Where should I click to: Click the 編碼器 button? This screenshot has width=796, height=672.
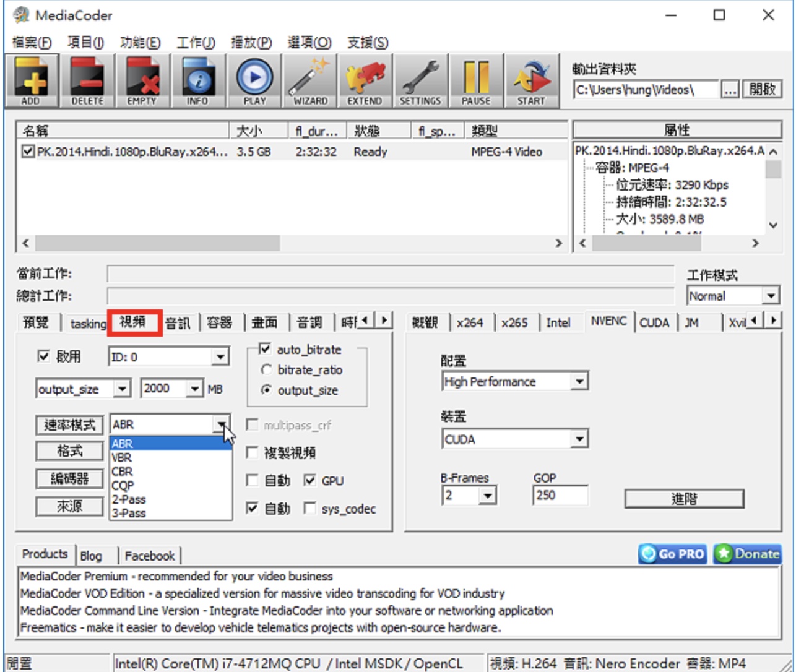click(70, 478)
